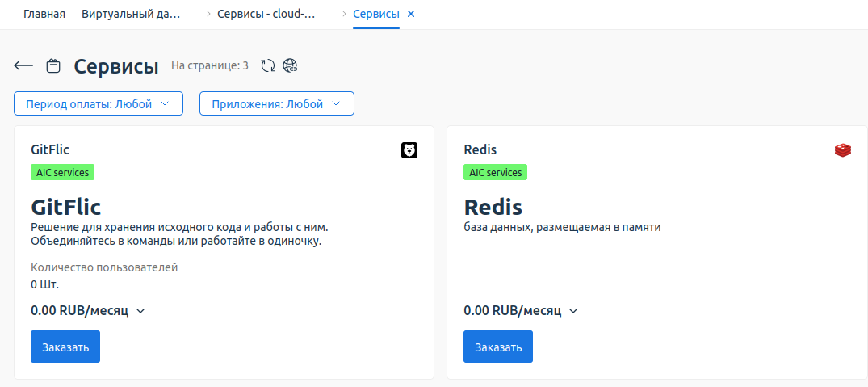Screen dimensions: 868x387
Task: Open the Приложения: Любой dropdown
Action: tap(276, 103)
